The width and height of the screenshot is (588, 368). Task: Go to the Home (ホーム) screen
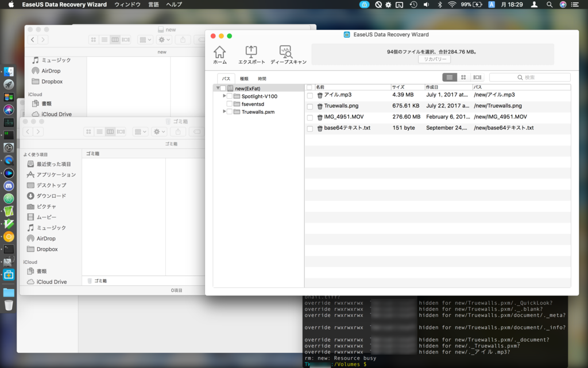[220, 55]
